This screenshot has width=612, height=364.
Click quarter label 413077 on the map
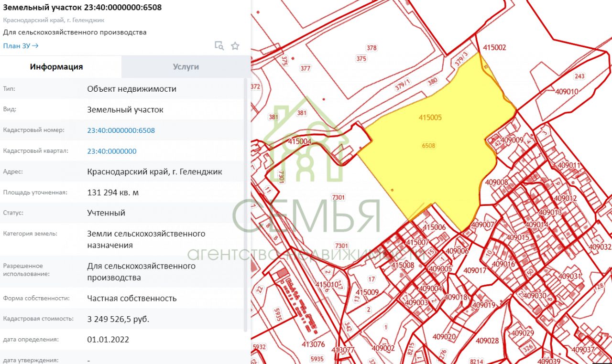(343, 350)
